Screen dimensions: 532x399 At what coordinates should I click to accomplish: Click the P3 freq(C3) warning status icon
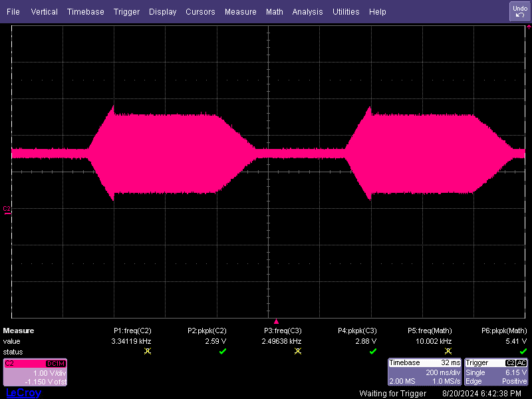(297, 351)
